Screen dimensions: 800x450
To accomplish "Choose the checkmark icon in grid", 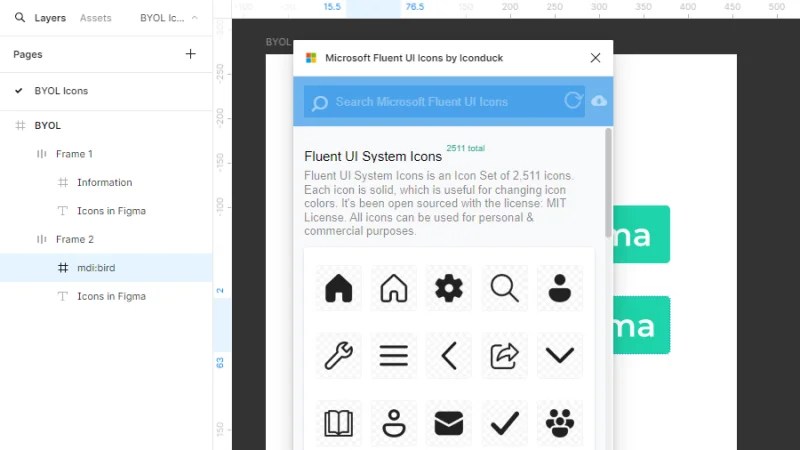I will coord(505,423).
